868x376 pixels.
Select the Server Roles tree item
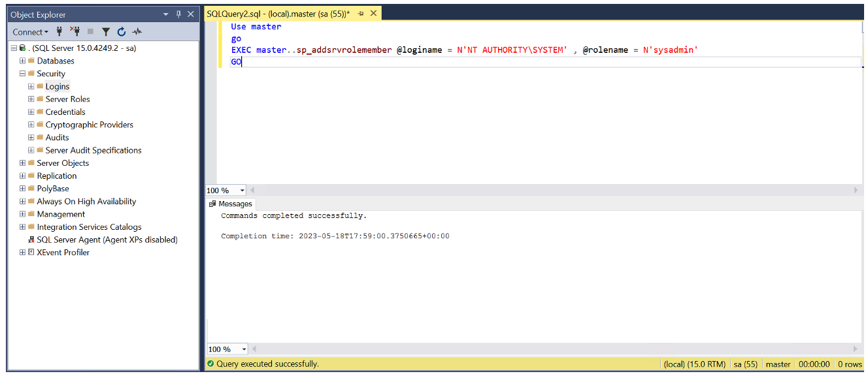68,99
